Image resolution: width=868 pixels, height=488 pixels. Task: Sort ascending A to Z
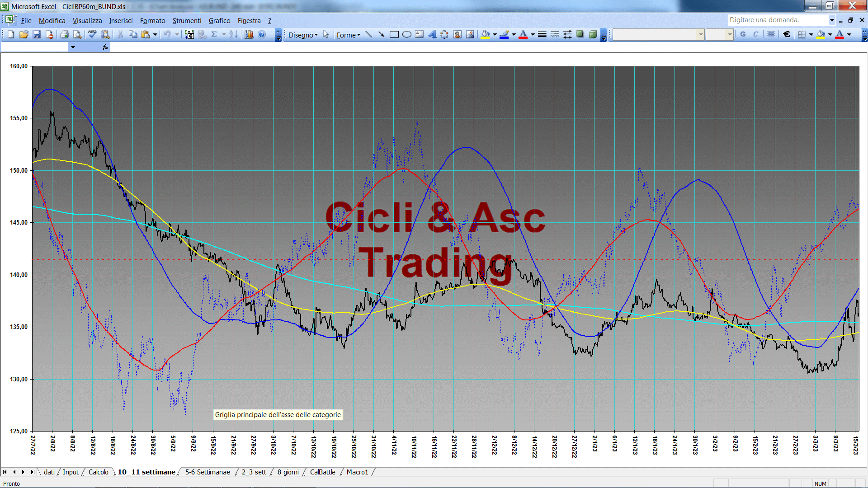(x=233, y=34)
